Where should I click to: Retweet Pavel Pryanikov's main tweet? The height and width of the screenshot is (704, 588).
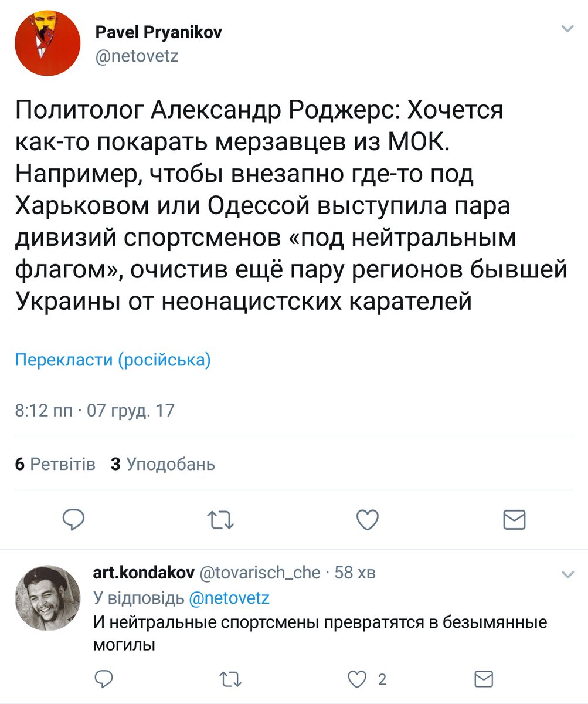pos(222,519)
